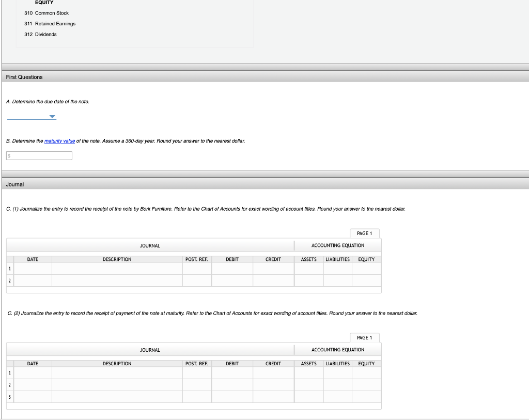The width and height of the screenshot is (529, 420).
Task: Click second journal row 2 Description cell
Action: point(117,385)
